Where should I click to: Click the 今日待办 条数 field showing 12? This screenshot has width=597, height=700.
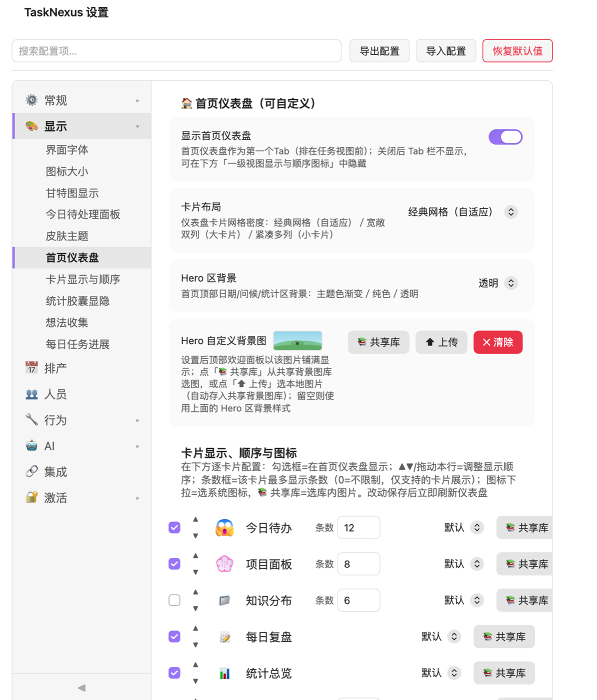358,527
